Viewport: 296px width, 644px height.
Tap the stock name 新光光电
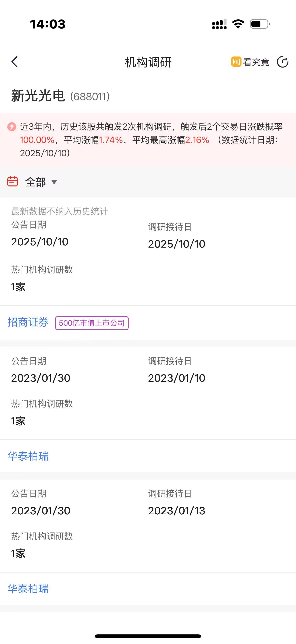[38, 96]
